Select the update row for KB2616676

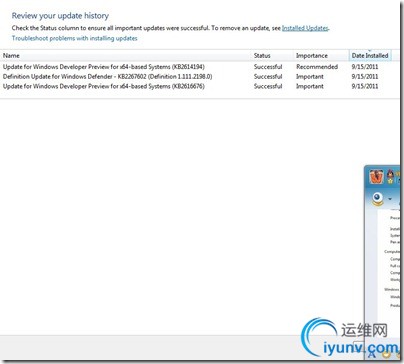[199, 86]
